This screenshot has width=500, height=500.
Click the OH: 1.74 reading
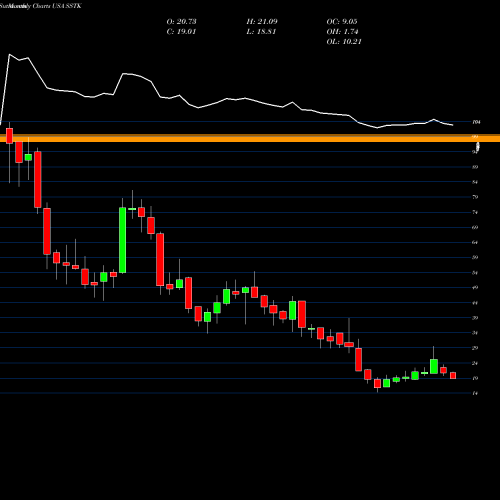coord(342,32)
